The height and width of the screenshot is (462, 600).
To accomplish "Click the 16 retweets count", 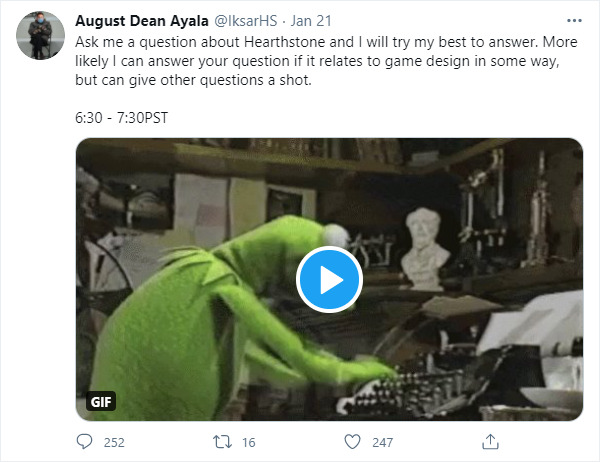I will click(x=248, y=441).
